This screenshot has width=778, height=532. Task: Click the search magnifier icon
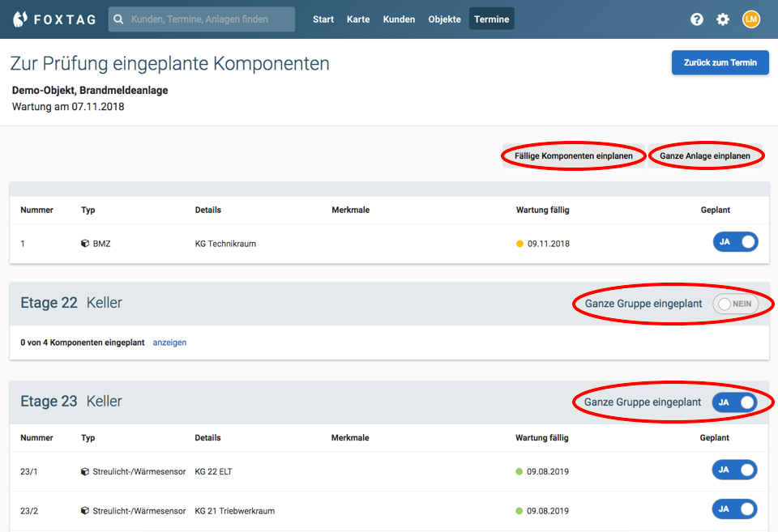coord(118,19)
